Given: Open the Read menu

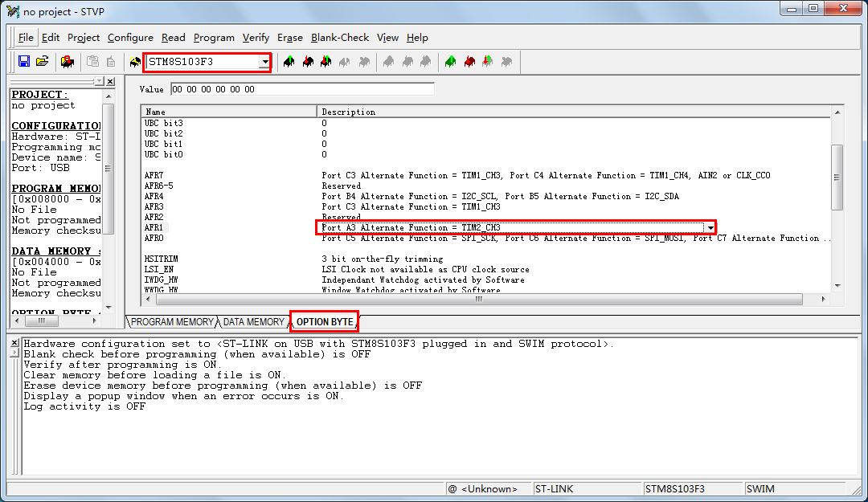Looking at the screenshot, I should pyautogui.click(x=174, y=38).
